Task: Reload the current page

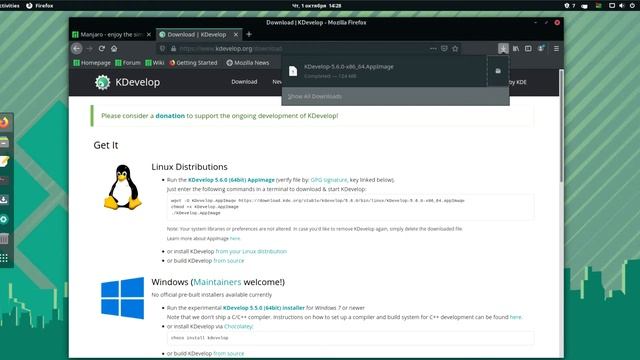Action: click(x=102, y=49)
